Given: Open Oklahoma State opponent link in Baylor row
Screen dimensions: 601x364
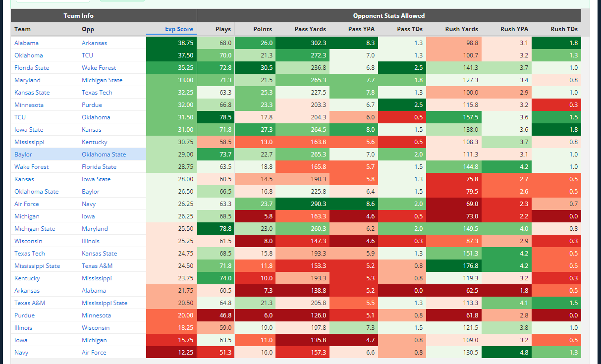Looking at the screenshot, I should coord(104,155).
